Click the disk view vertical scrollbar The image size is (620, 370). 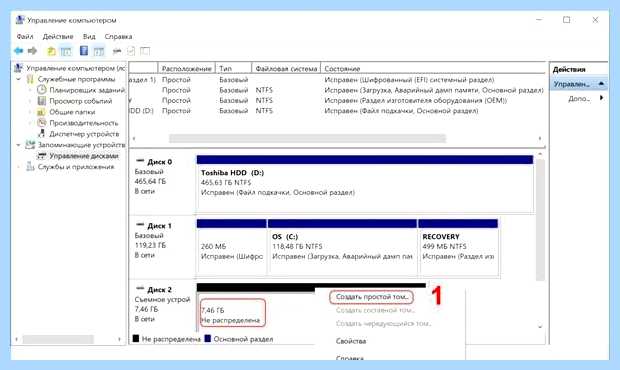click(540, 220)
